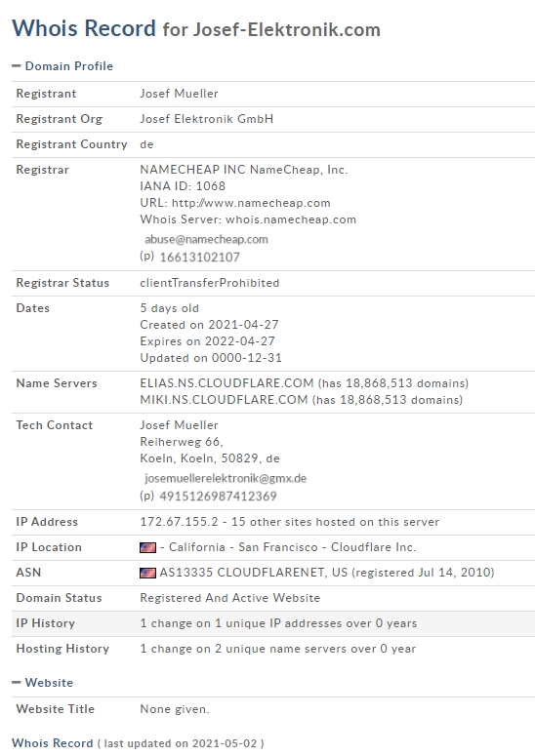Open the Website section heading
This screenshot has height=756, width=535.
[x=49, y=682]
